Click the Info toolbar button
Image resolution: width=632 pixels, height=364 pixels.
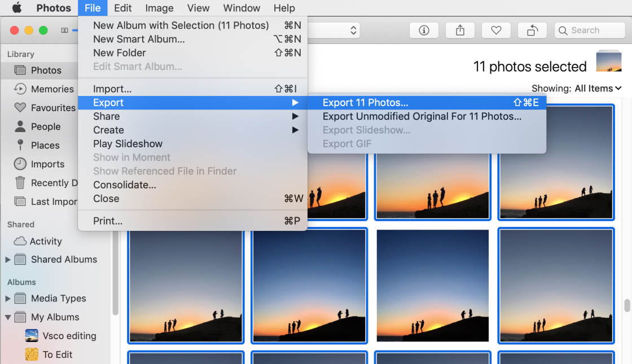click(x=424, y=30)
